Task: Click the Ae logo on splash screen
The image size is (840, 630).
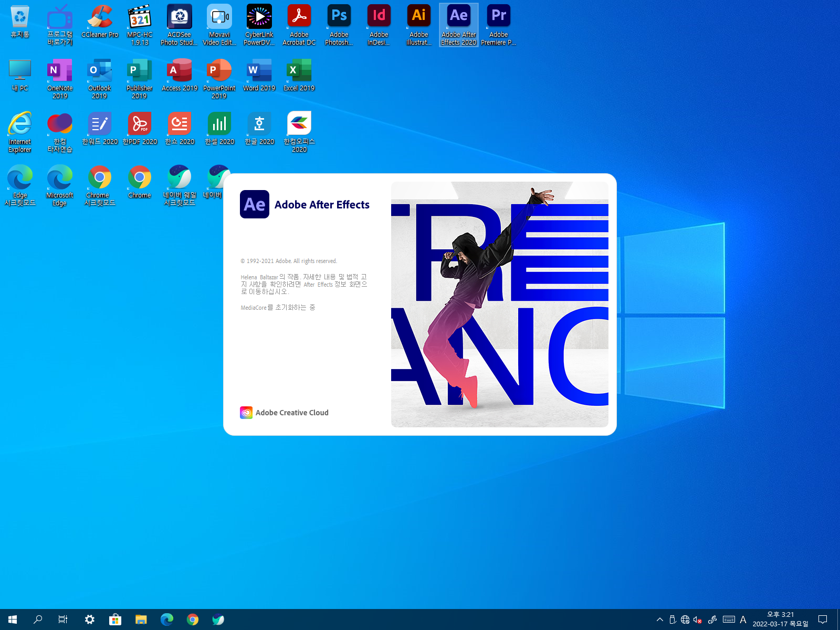Action: click(x=255, y=204)
